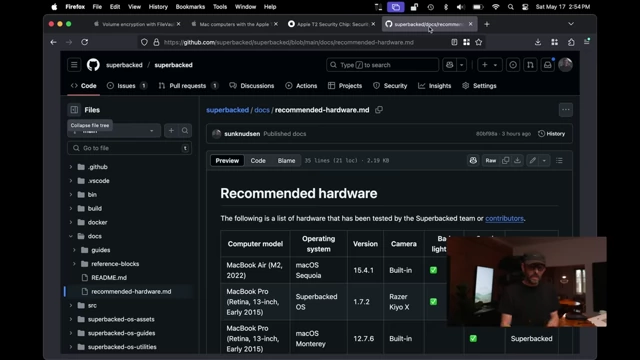Download the raw file
This screenshot has height=360, width=640.
(x=517, y=160)
